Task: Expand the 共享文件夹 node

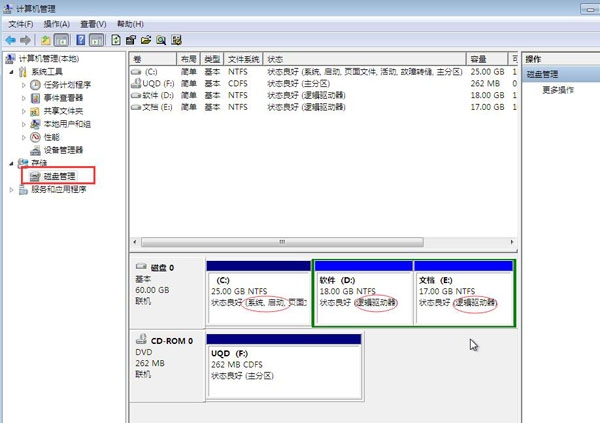Action: coord(24,111)
